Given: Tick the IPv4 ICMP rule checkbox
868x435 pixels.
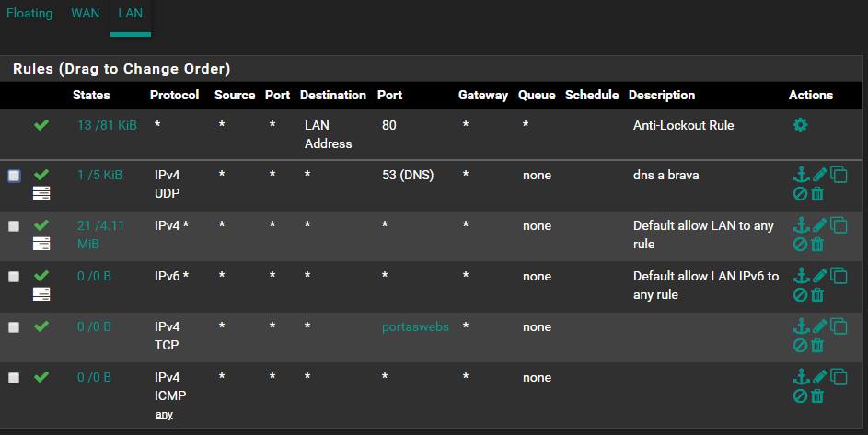Looking at the screenshot, I should pos(14,377).
